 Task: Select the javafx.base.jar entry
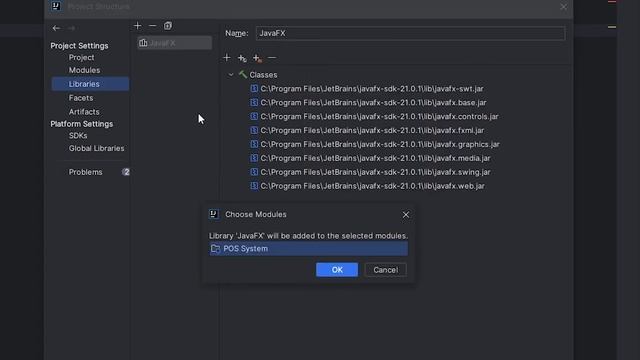coord(373,102)
